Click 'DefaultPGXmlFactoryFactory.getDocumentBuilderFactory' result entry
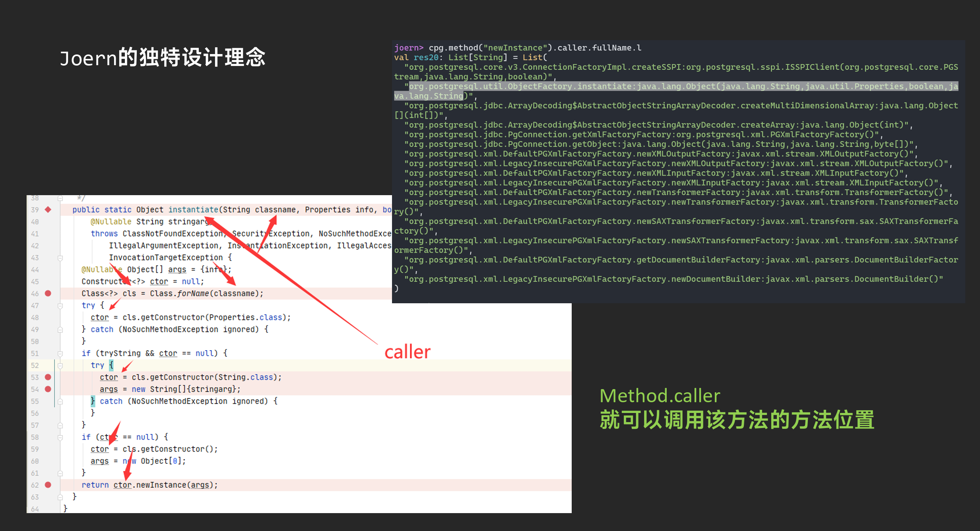This screenshot has width=980, height=531. 676,264
